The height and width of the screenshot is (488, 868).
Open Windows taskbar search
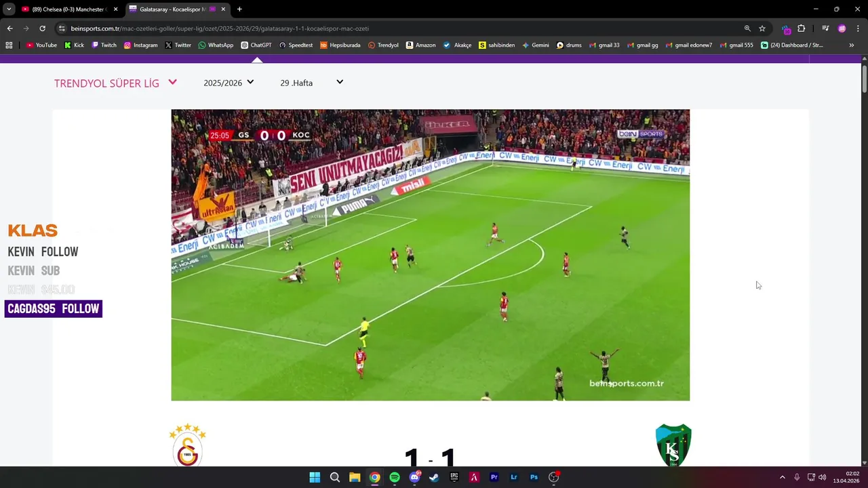coord(335,477)
